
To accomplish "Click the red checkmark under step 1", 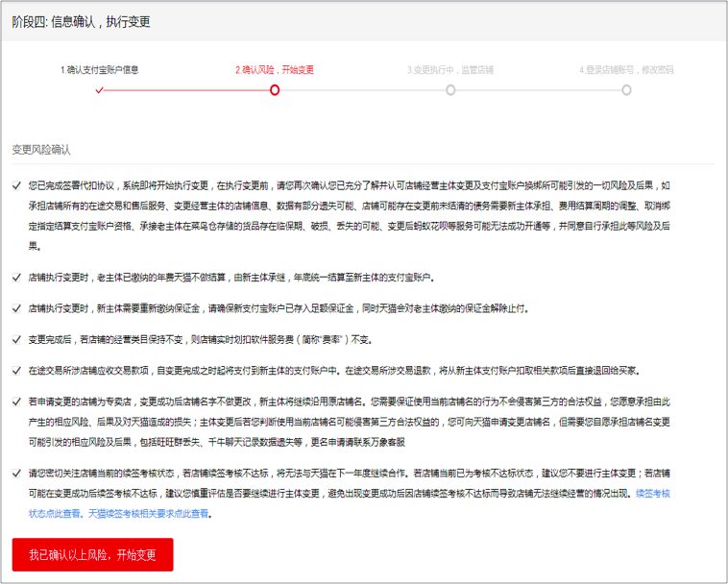I will tap(99, 90).
